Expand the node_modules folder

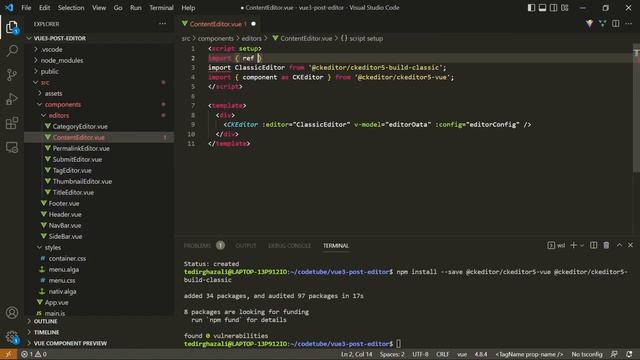coord(99,60)
